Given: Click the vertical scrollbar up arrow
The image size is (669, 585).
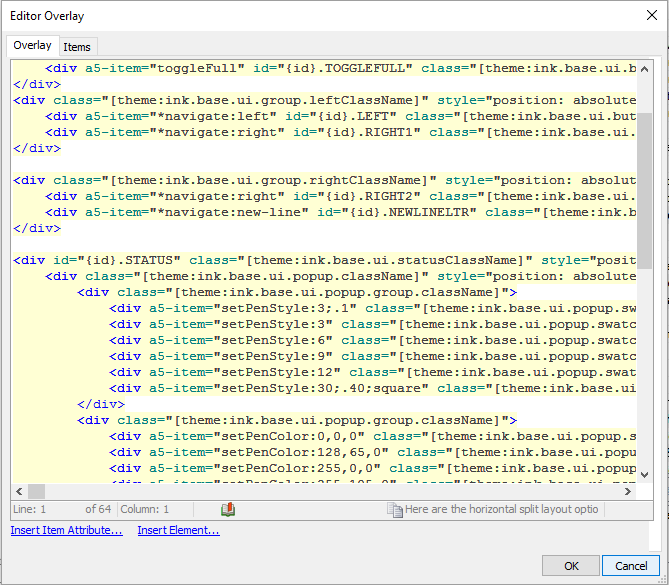Looking at the screenshot, I should [645, 69].
